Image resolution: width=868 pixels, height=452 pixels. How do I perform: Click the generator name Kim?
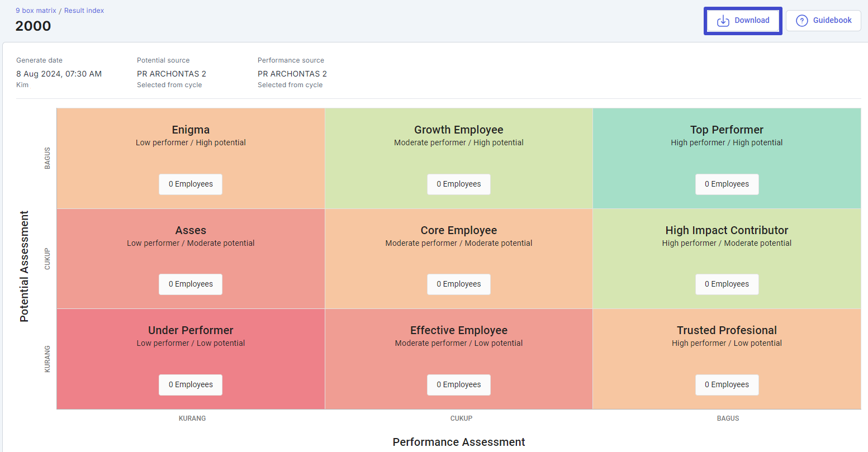[x=22, y=85]
